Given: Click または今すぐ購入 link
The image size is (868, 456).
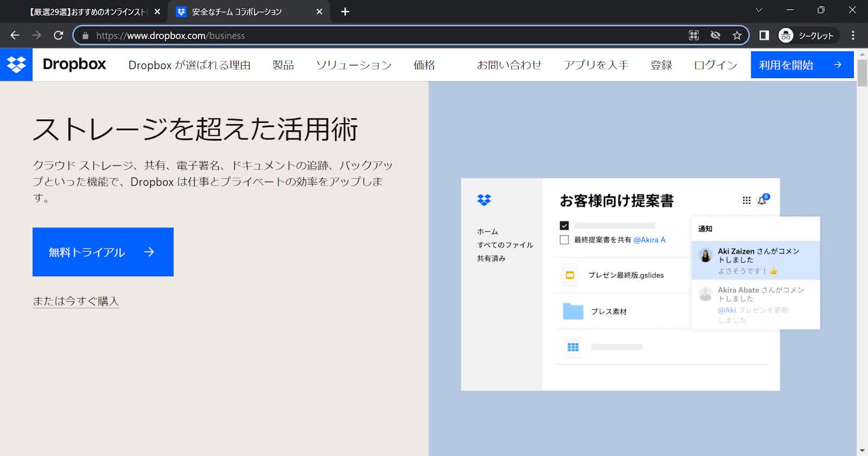Looking at the screenshot, I should (x=75, y=301).
